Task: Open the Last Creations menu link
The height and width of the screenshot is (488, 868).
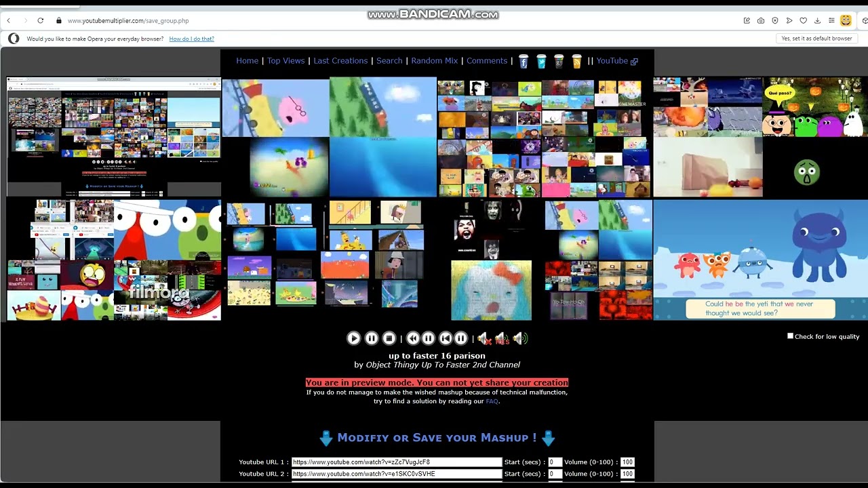Action: tap(340, 61)
